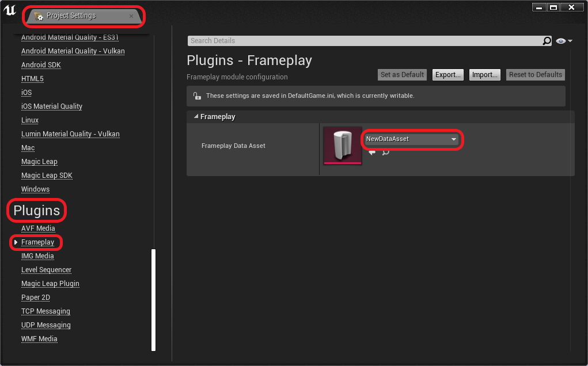The width and height of the screenshot is (588, 366).
Task: Open the view options dropdown arrow
Action: click(x=570, y=41)
